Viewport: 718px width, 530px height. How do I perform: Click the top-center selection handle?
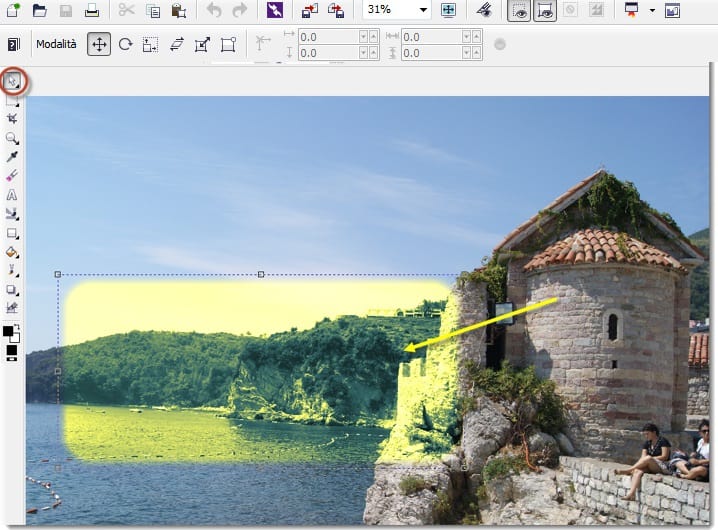261,274
